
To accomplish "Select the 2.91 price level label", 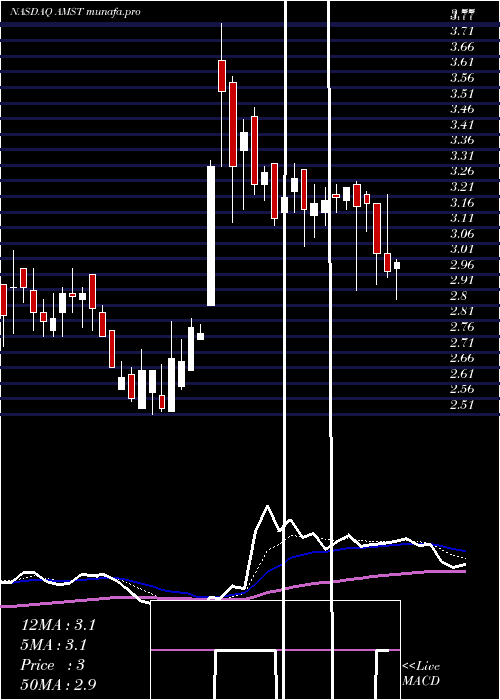I will pos(462,280).
